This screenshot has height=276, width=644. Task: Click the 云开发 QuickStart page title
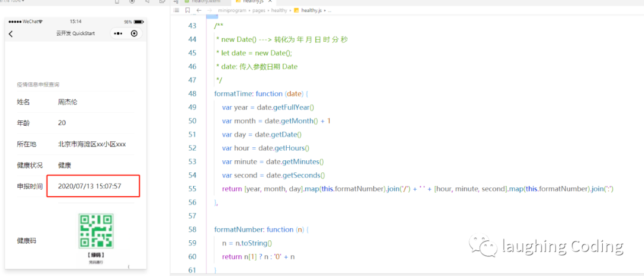[x=75, y=33]
